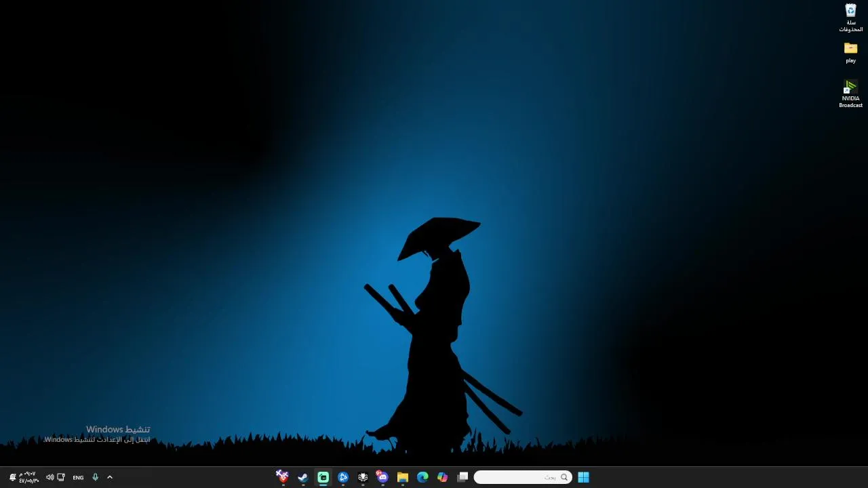The width and height of the screenshot is (868, 488).
Task: Open the blue round app left of octopus icon
Action: pyautogui.click(x=343, y=477)
